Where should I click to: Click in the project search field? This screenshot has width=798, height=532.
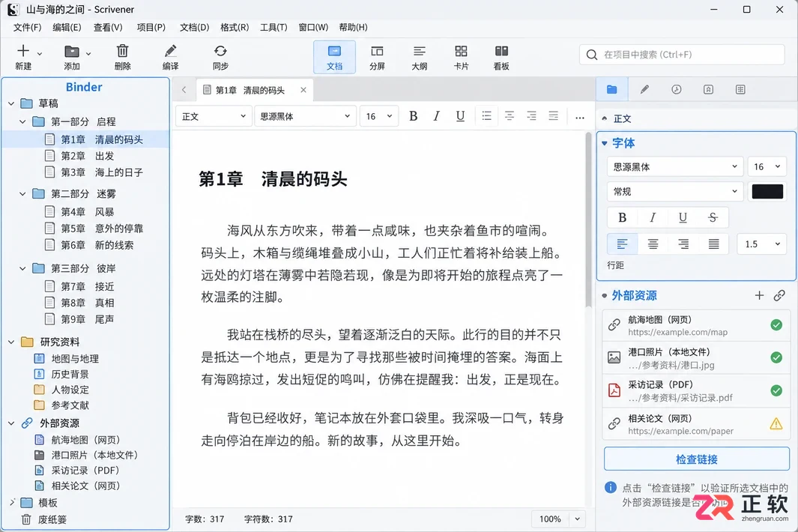[682, 55]
